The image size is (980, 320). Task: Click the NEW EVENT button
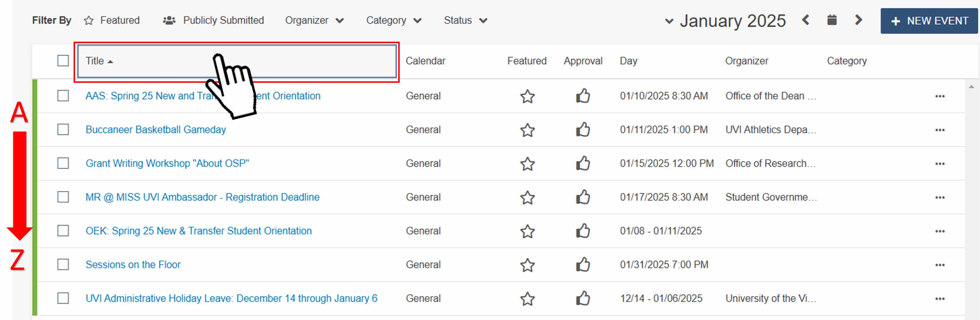(x=929, y=21)
